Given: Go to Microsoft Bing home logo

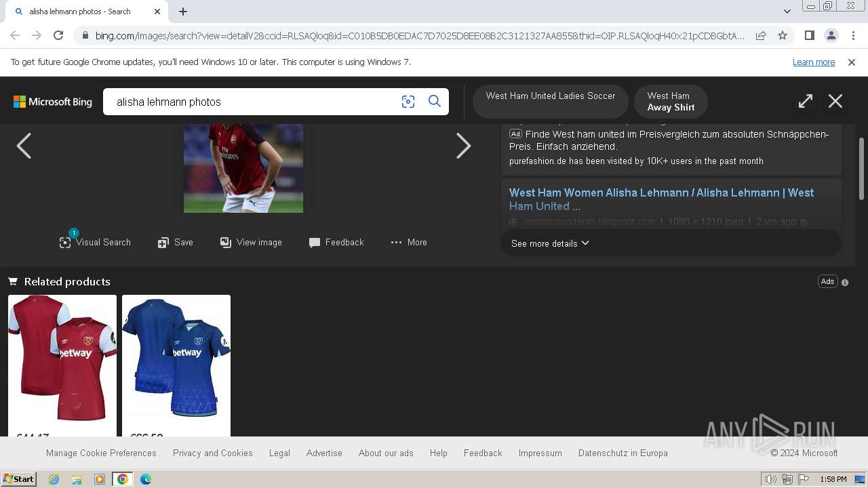Looking at the screenshot, I should click(x=53, y=102).
